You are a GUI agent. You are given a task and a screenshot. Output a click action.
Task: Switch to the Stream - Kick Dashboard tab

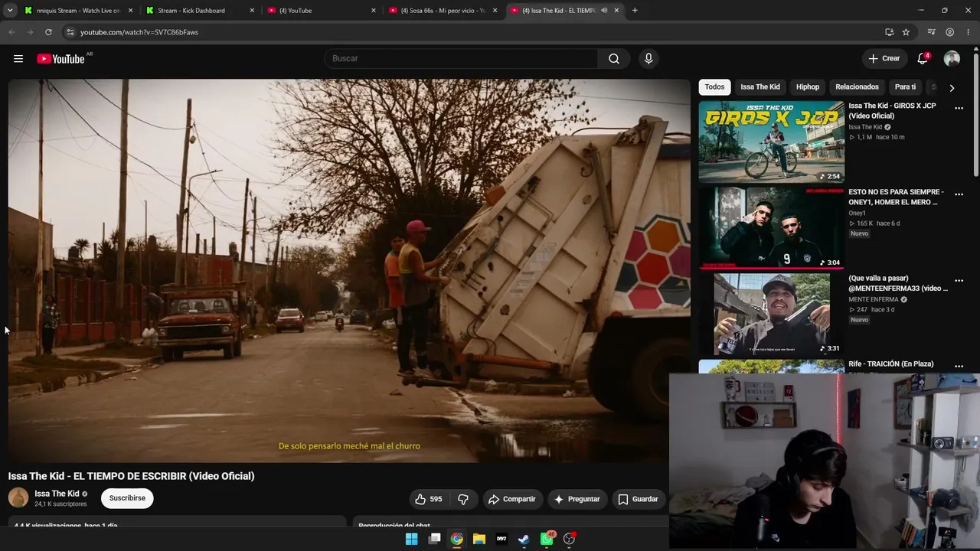click(201, 11)
